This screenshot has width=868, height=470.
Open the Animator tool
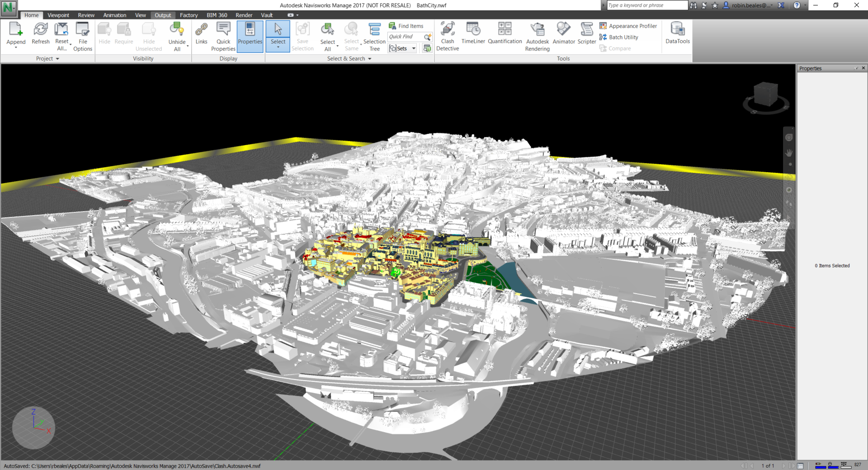[x=563, y=33]
